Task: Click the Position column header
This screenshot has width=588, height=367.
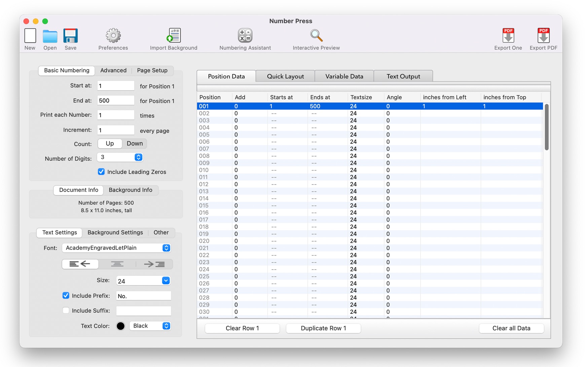Action: (x=215, y=97)
